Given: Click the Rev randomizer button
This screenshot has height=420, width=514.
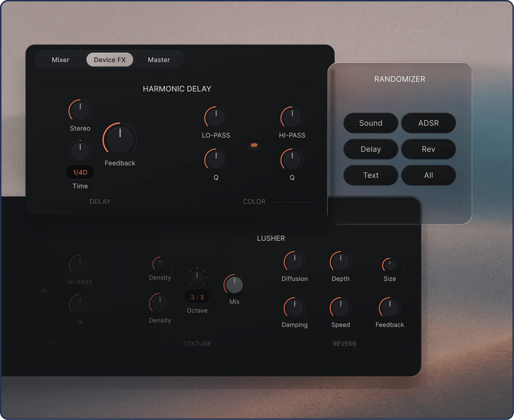Looking at the screenshot, I should click(428, 149).
